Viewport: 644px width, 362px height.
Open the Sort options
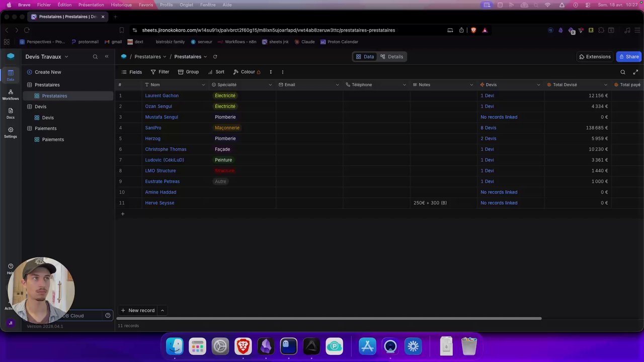[x=216, y=72]
